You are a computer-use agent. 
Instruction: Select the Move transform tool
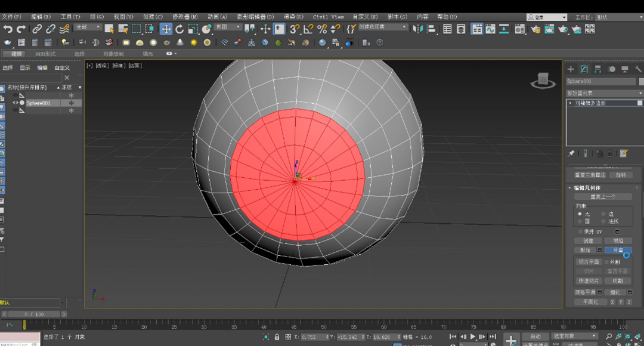click(166, 29)
